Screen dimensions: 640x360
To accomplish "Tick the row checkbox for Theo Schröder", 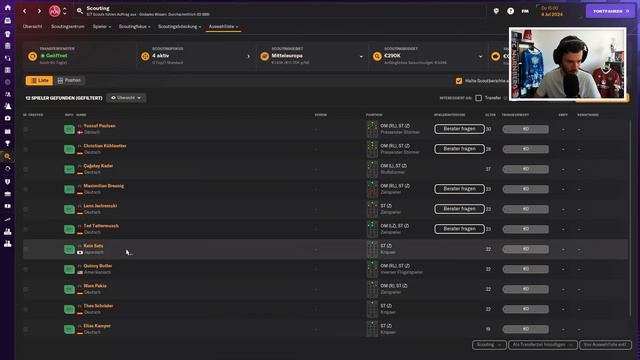I will point(26,309).
